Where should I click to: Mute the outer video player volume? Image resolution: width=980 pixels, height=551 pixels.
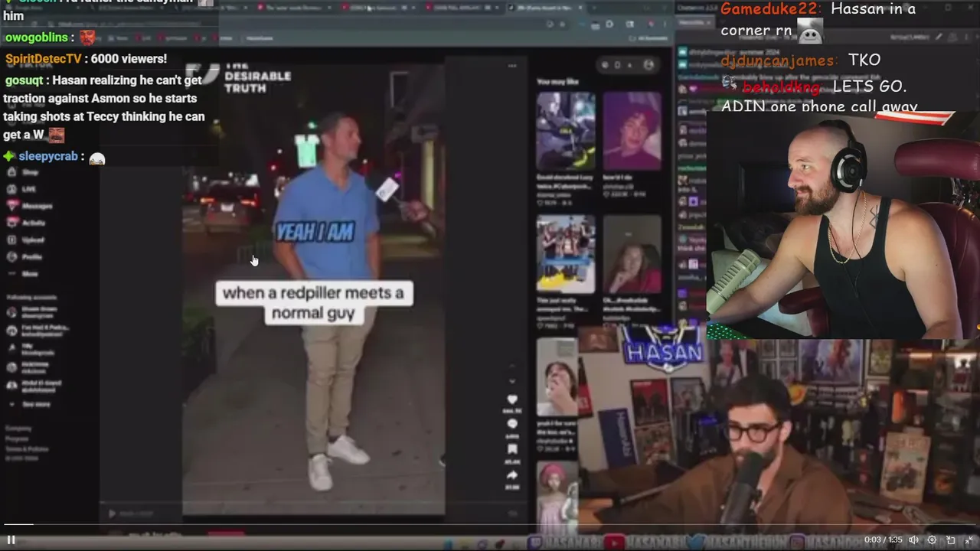(913, 540)
